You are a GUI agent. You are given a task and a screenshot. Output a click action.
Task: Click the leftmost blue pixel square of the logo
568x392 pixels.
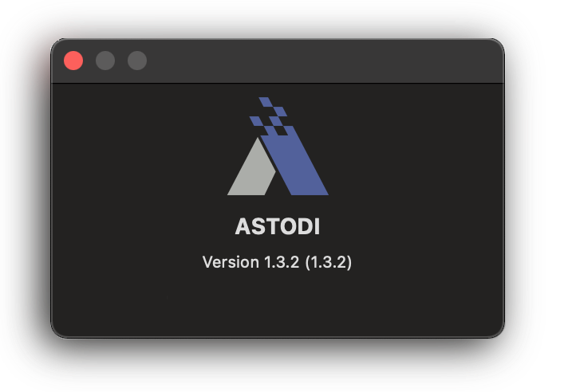coord(256,121)
